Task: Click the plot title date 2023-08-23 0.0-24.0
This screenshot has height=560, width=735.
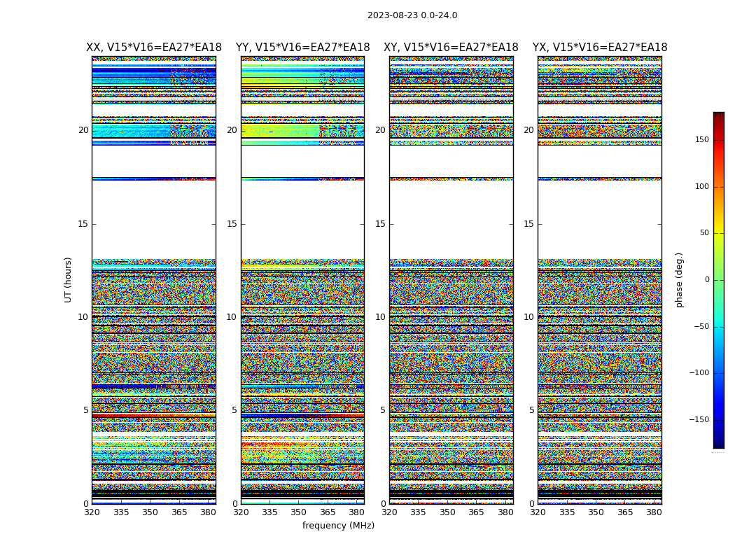Action: click(x=412, y=15)
